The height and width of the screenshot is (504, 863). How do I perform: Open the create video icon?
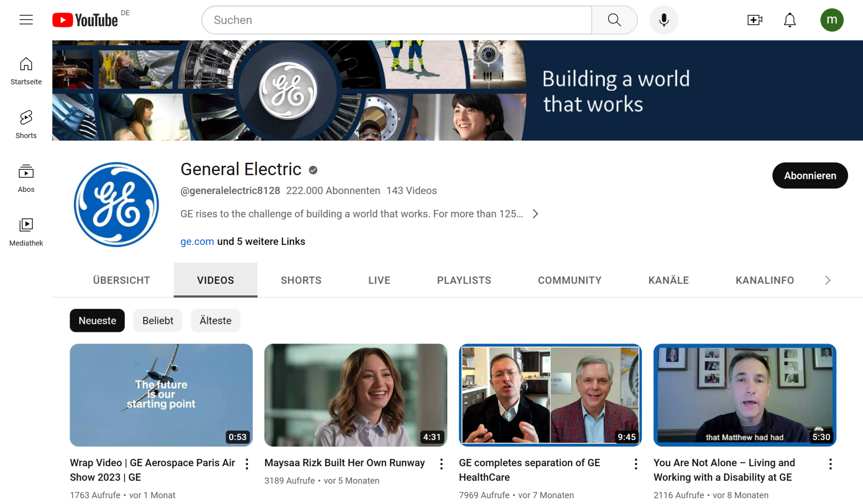(x=755, y=20)
